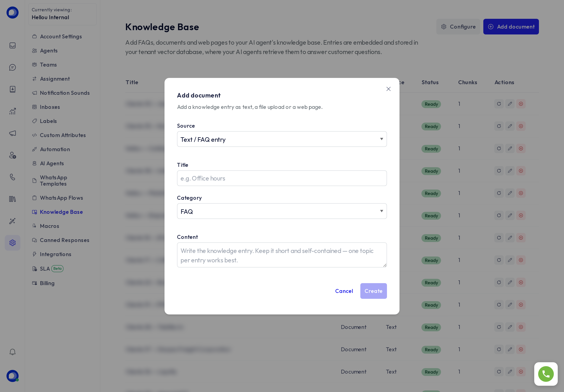Click the Create button

[373, 291]
